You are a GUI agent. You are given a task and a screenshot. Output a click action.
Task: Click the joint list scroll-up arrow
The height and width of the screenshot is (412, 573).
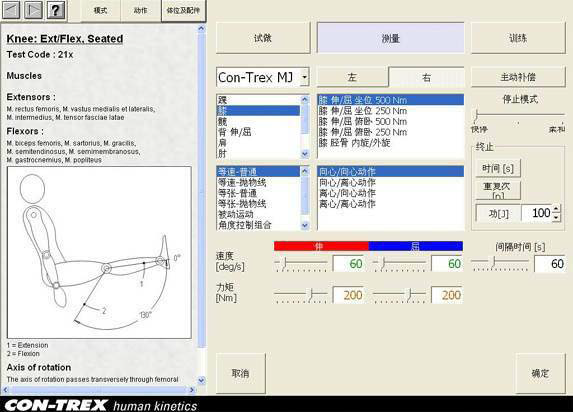tap(305, 99)
